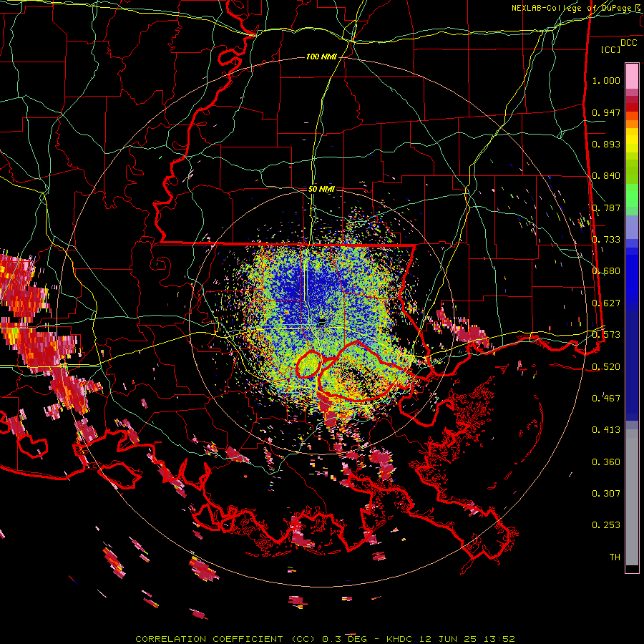Click the KHDC station identifier in the footer
This screenshot has height=644, width=644.
tap(401, 639)
